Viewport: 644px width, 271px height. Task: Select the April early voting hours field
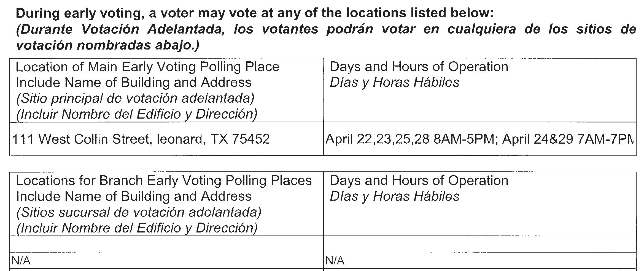479,139
